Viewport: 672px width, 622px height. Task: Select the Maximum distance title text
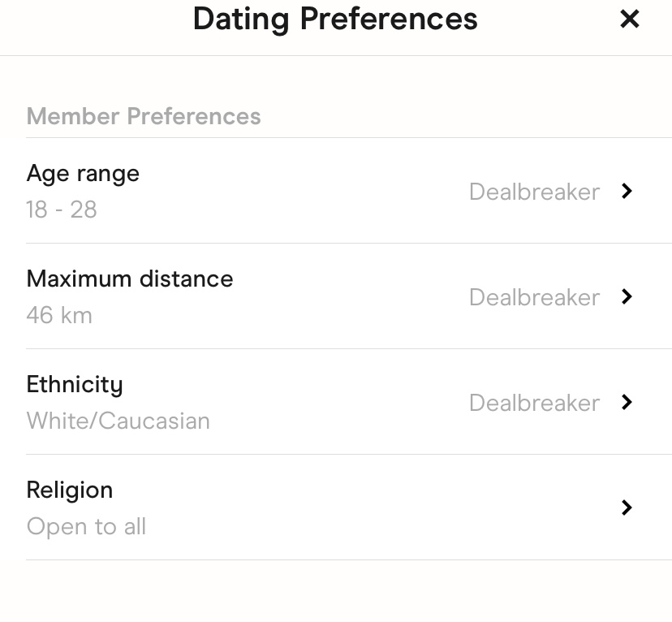point(130,279)
